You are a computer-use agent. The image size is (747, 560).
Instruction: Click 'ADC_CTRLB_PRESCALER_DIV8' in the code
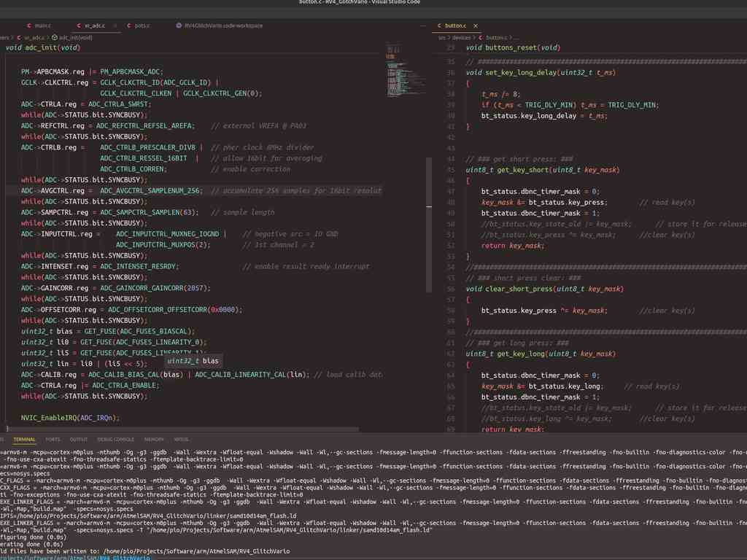tap(147, 147)
